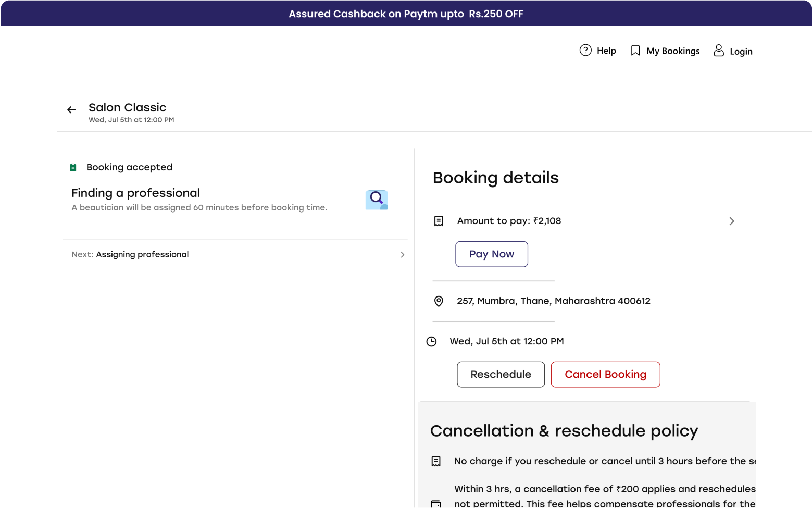Click the magnifier finding professional icon
812x508 pixels.
(x=376, y=200)
